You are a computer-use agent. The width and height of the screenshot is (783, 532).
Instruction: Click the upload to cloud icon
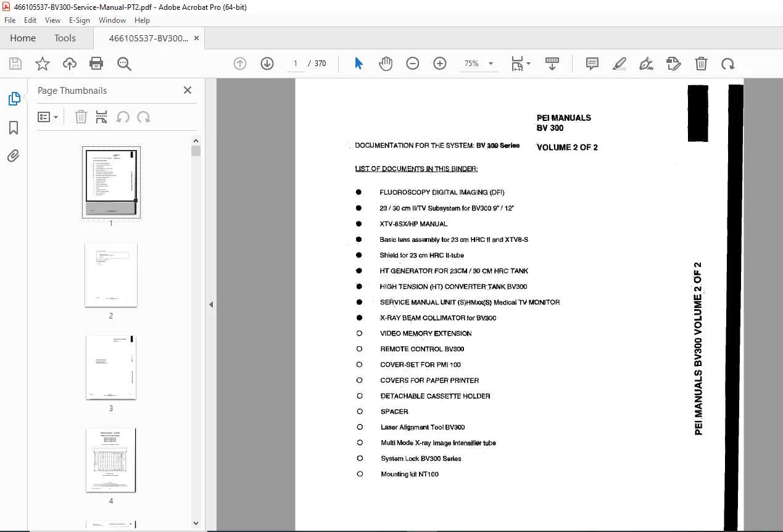click(x=70, y=64)
